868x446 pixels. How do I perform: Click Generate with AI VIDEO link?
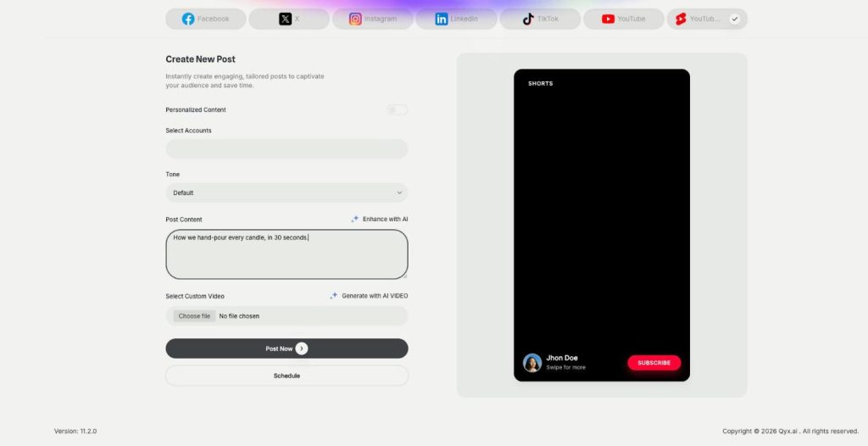369,296
